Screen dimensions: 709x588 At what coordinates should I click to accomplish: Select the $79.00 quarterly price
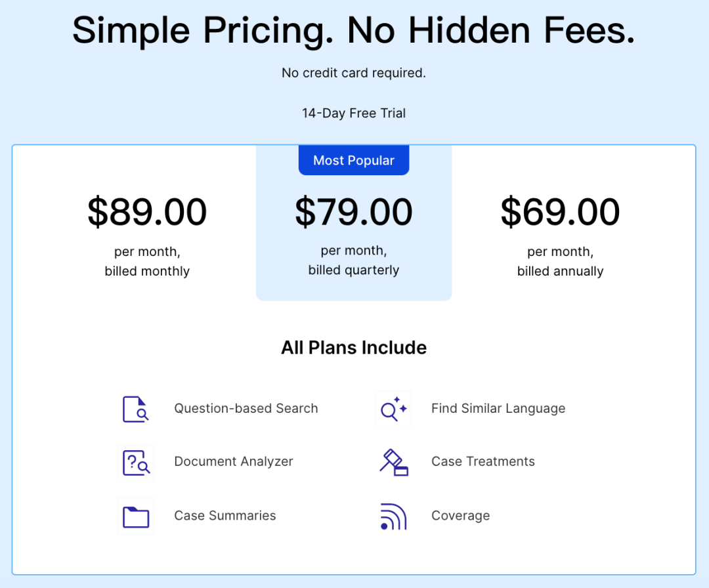(x=354, y=212)
